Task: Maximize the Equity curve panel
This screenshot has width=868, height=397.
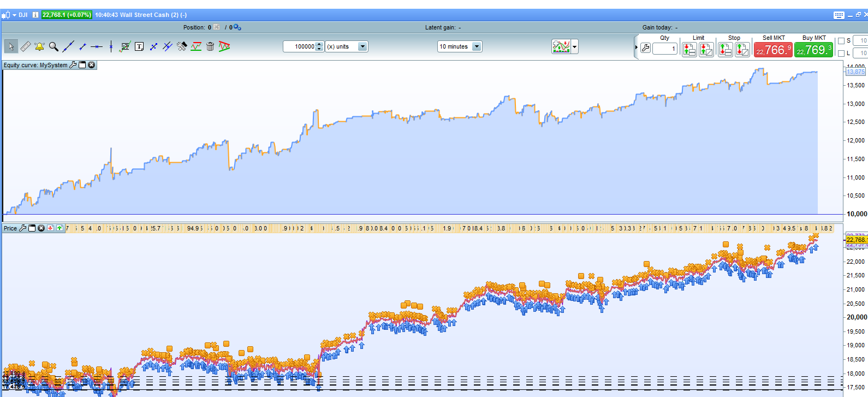Action: (82, 65)
